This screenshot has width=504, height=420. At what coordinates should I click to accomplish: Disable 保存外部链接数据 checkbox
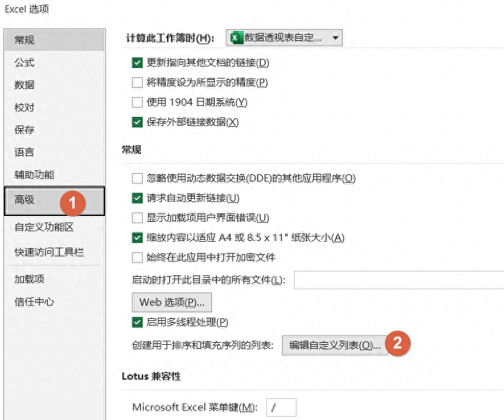pos(137,122)
